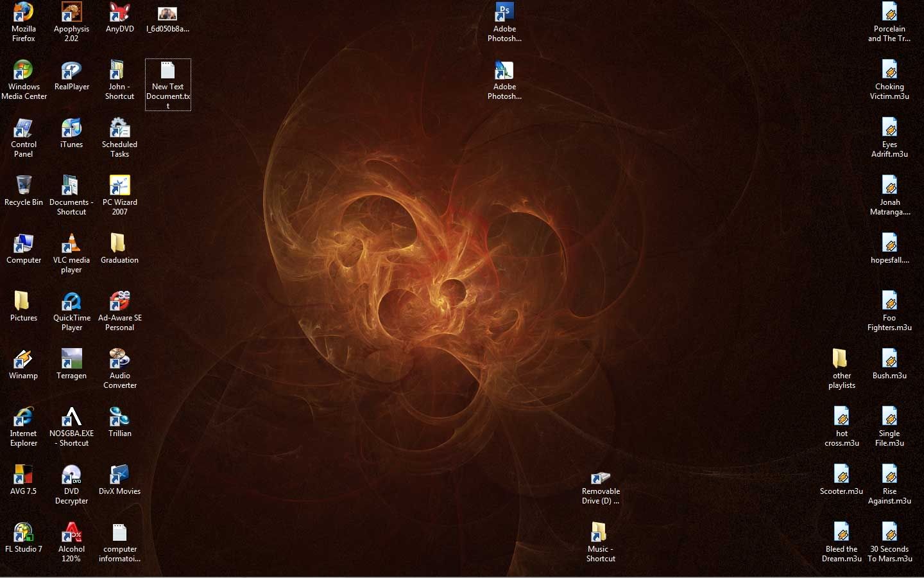Select the hot cross.m3u file
Image resolution: width=924 pixels, height=578 pixels.
(x=841, y=417)
